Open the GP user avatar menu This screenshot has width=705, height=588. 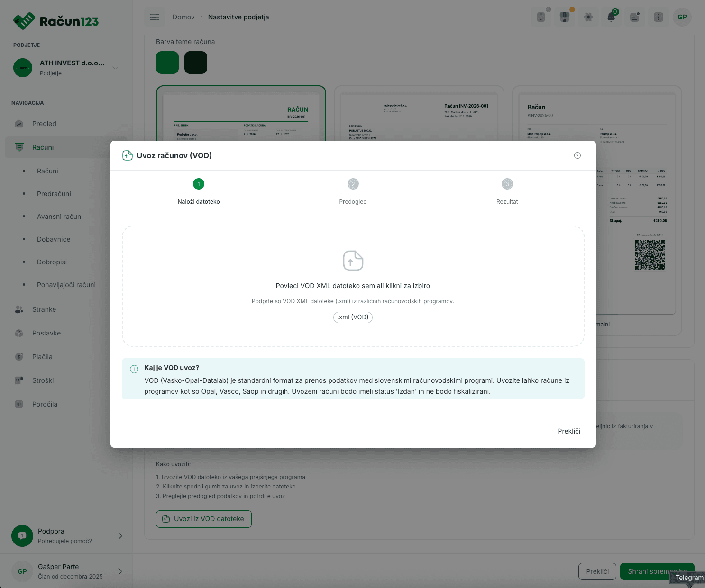tap(682, 17)
